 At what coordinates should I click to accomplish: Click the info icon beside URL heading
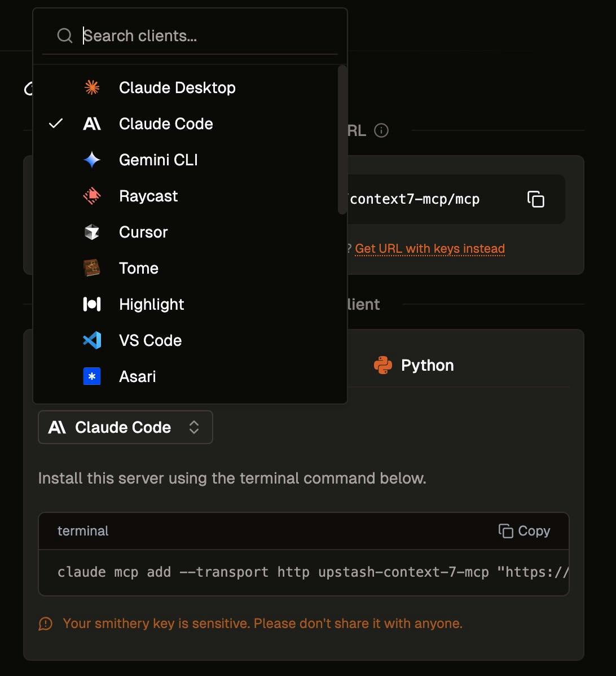coord(381,130)
